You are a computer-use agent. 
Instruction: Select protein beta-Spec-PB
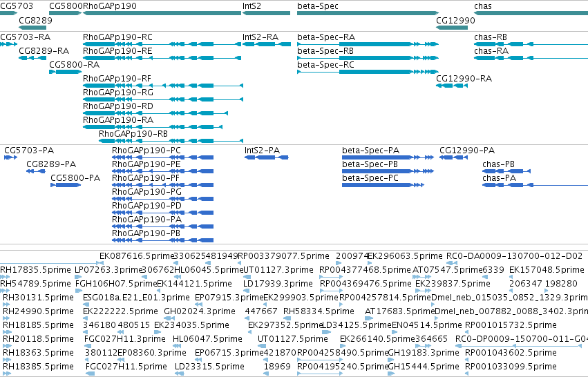coord(370,164)
